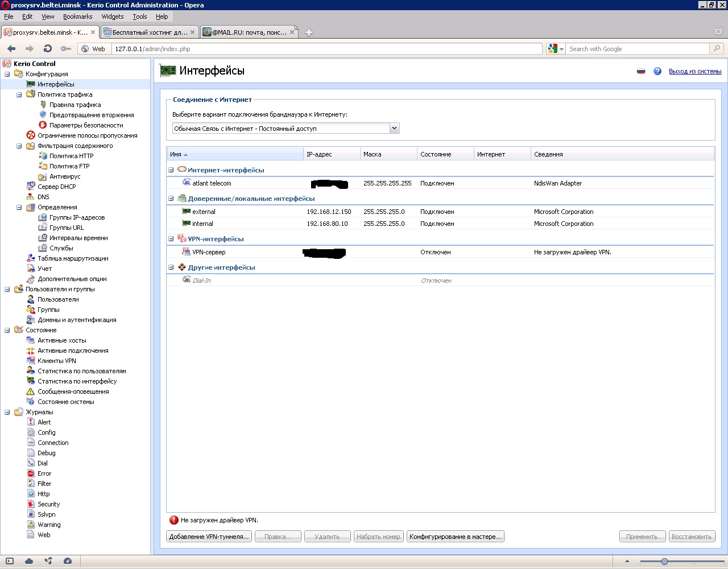Open the Сервер DHCP sidebar item
This screenshot has width=728, height=569.
[56, 187]
